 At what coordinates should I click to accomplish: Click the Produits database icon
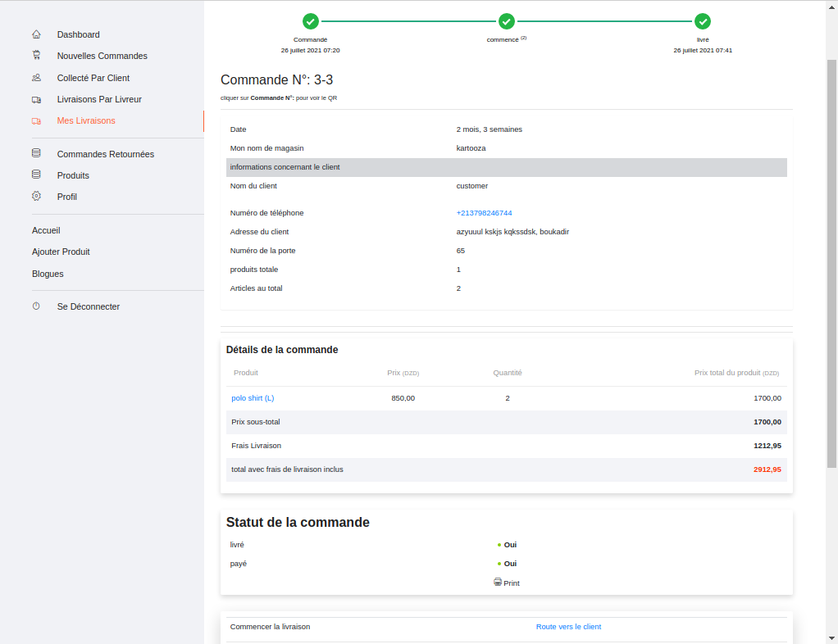36,175
